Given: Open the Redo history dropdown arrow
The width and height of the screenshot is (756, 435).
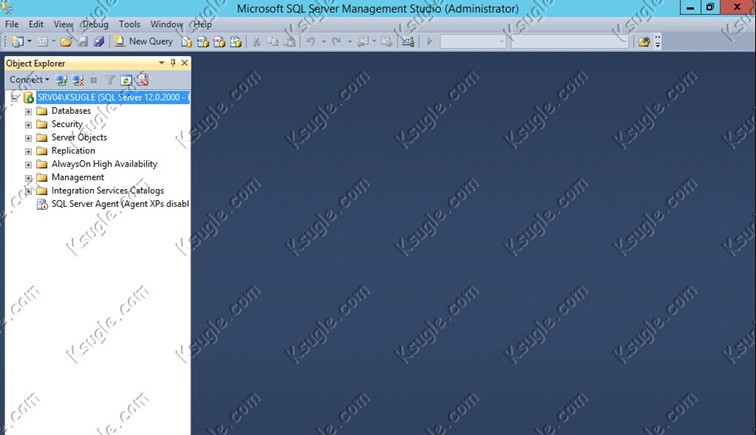Looking at the screenshot, I should pos(350,42).
